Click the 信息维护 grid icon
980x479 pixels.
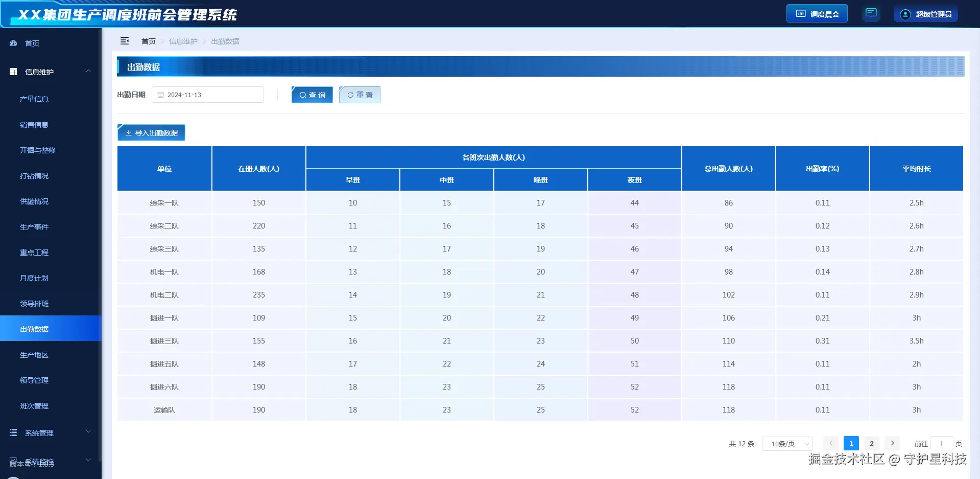pyautogui.click(x=13, y=72)
